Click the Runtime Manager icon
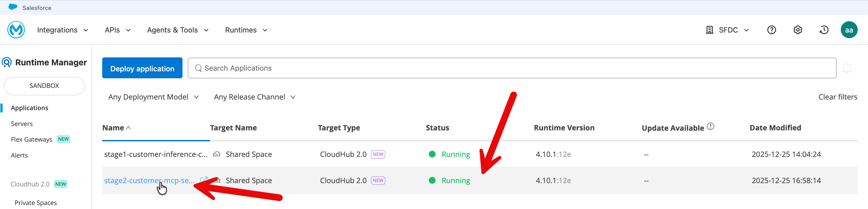This screenshot has height=209, width=868. pyautogui.click(x=7, y=62)
